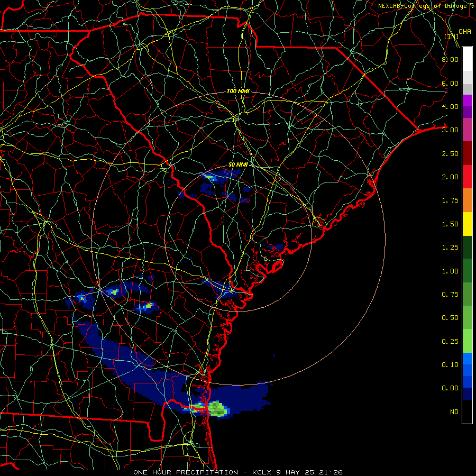The image size is (476, 476).
Task: Click the 0.50 legend value
Action: click(450, 318)
